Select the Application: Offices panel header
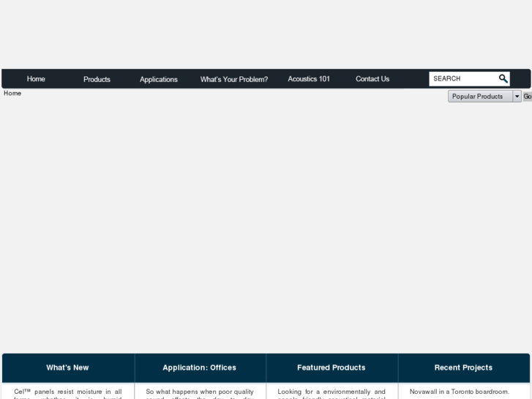The image size is (532, 399). tap(200, 368)
